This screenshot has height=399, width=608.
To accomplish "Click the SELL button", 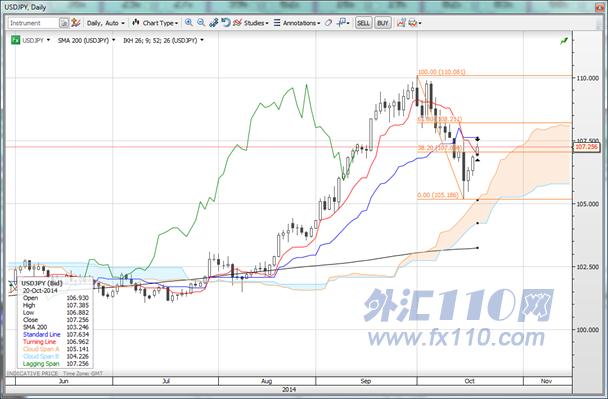I will click(x=363, y=23).
